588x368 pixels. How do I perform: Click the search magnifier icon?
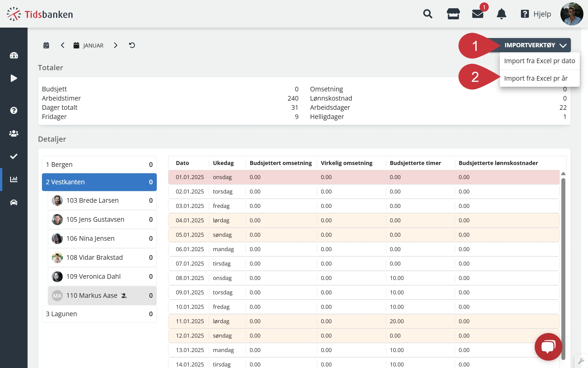(428, 14)
